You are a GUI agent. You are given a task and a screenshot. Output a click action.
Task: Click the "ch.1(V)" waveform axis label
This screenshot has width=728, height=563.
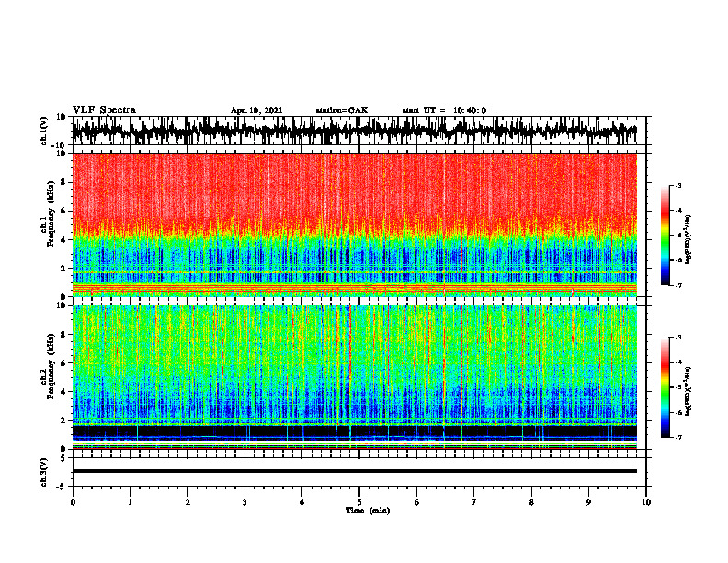(43, 131)
